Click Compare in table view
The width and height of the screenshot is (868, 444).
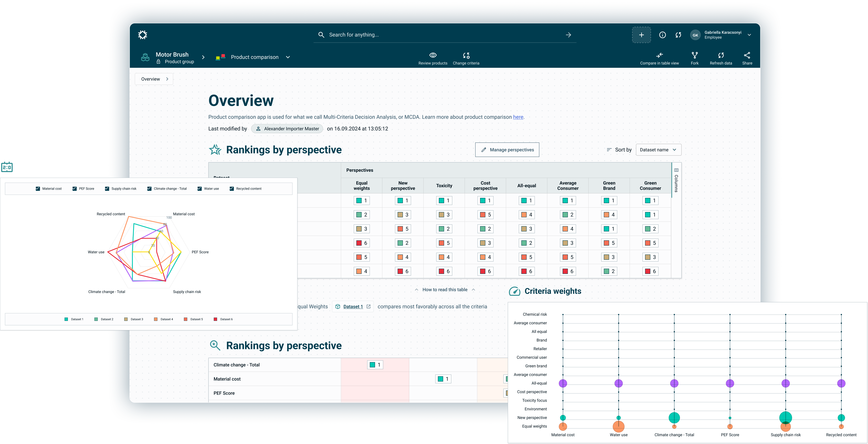click(x=659, y=58)
